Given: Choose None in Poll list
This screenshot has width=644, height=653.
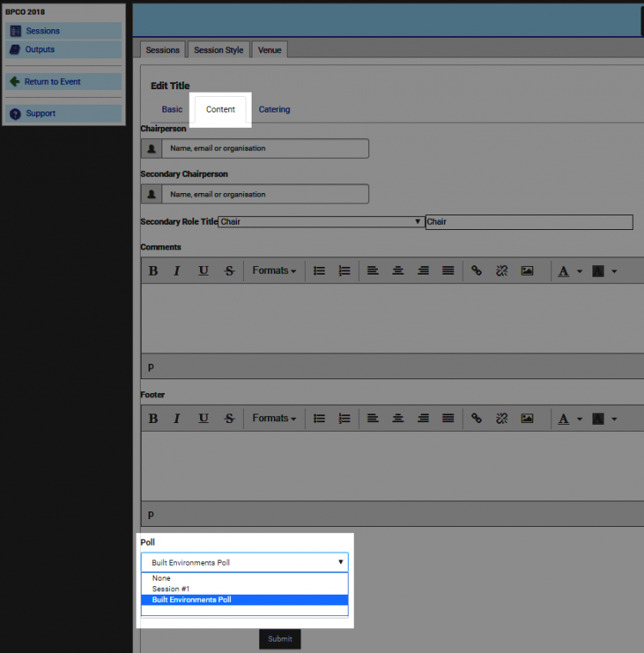Looking at the screenshot, I should [x=245, y=578].
